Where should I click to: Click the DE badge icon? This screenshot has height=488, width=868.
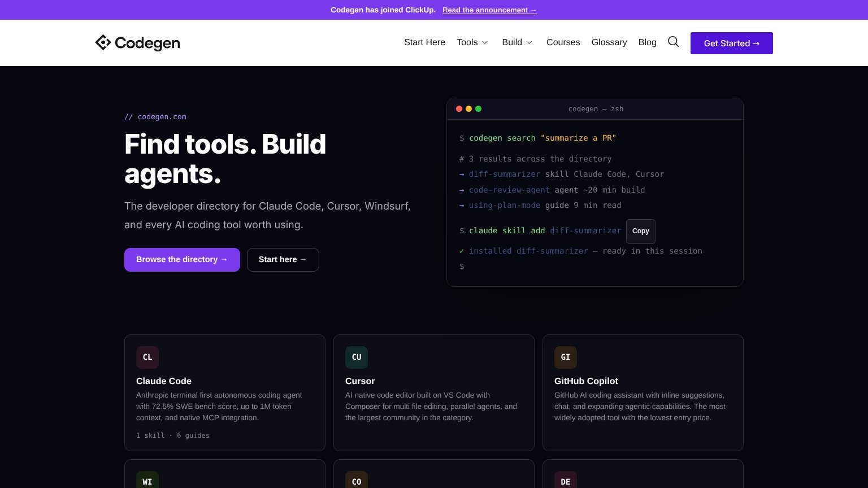coord(566,480)
